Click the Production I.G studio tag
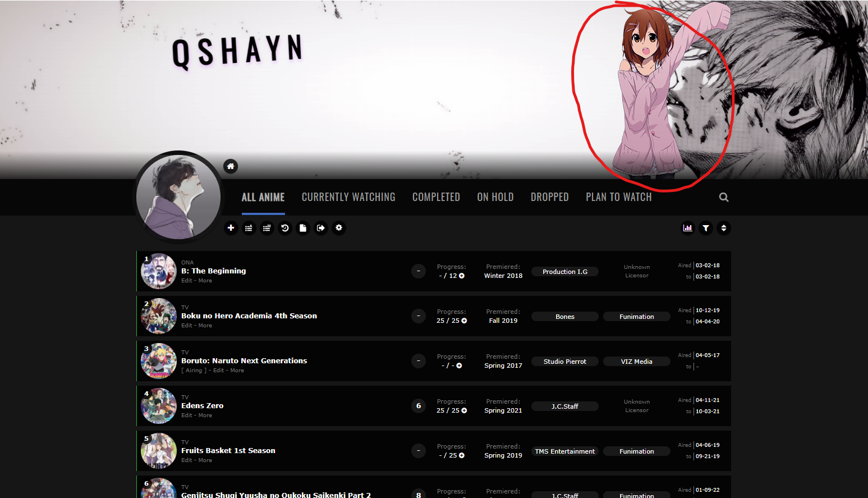This screenshot has height=498, width=868. 565,272
